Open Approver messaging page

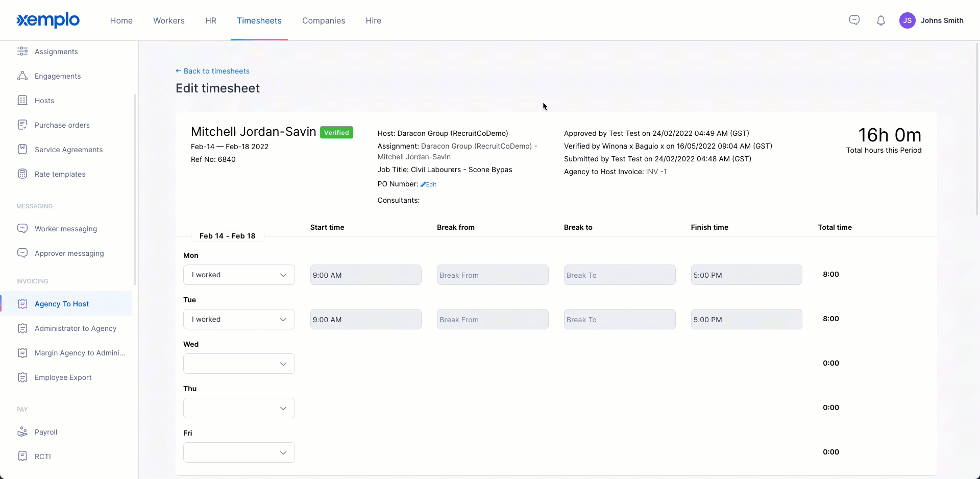point(69,253)
